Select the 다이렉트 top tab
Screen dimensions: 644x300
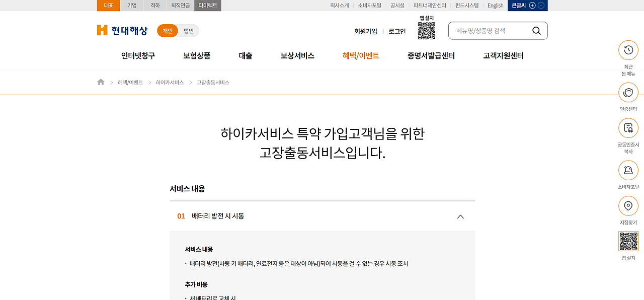(x=208, y=6)
